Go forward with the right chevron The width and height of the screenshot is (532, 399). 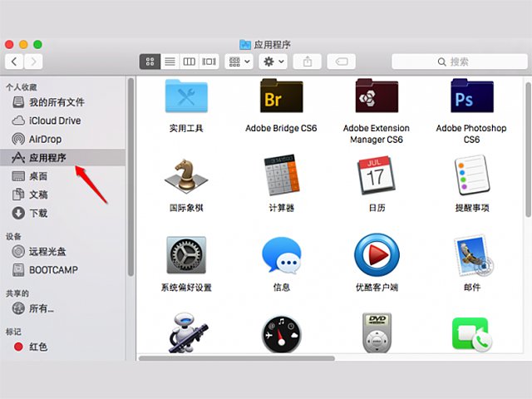point(33,62)
